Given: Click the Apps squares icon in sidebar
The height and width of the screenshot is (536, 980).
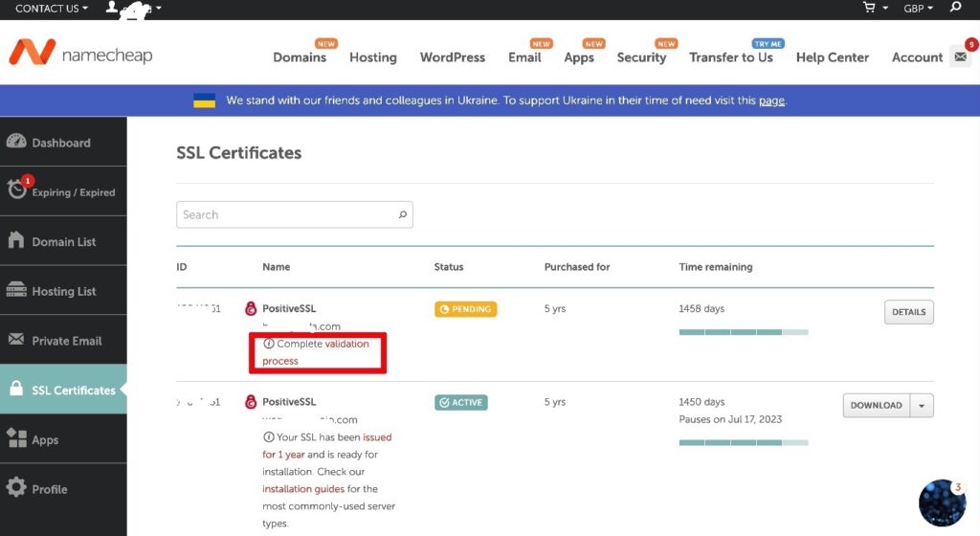Looking at the screenshot, I should coord(16,438).
